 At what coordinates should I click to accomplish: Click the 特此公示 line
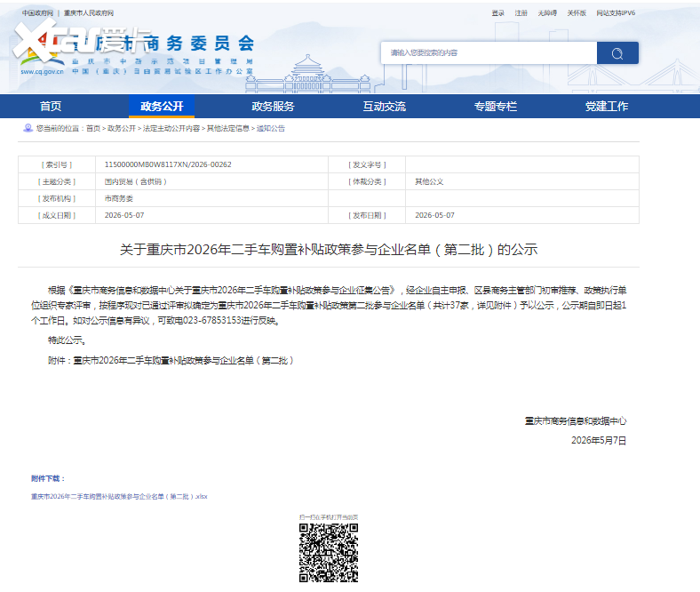pos(67,340)
